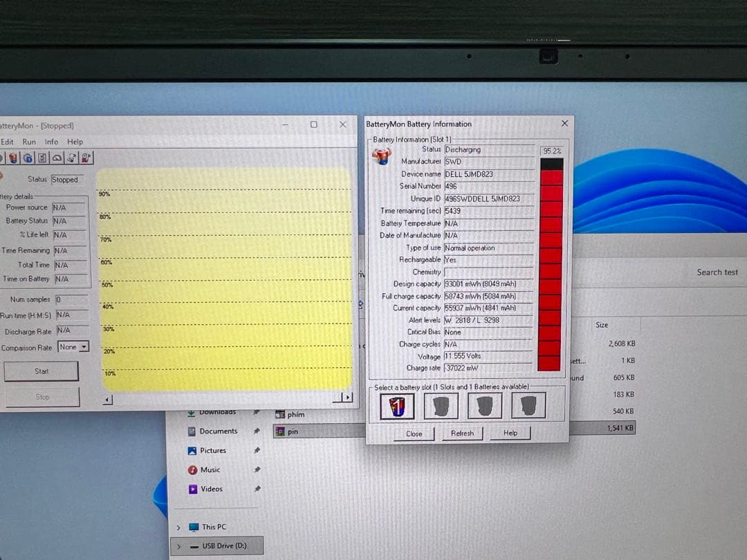Click the graph's right scroll arrow
The image size is (747, 560).
coord(347,398)
